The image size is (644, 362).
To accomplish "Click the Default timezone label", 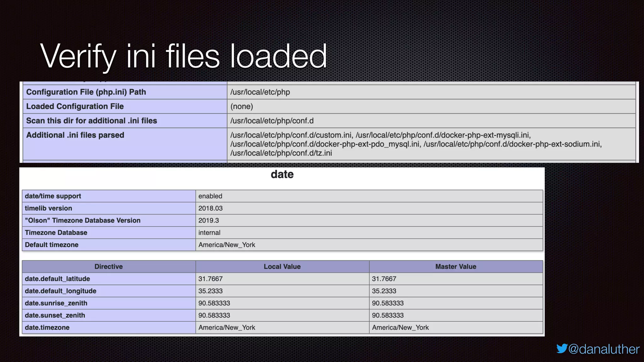I will [52, 245].
